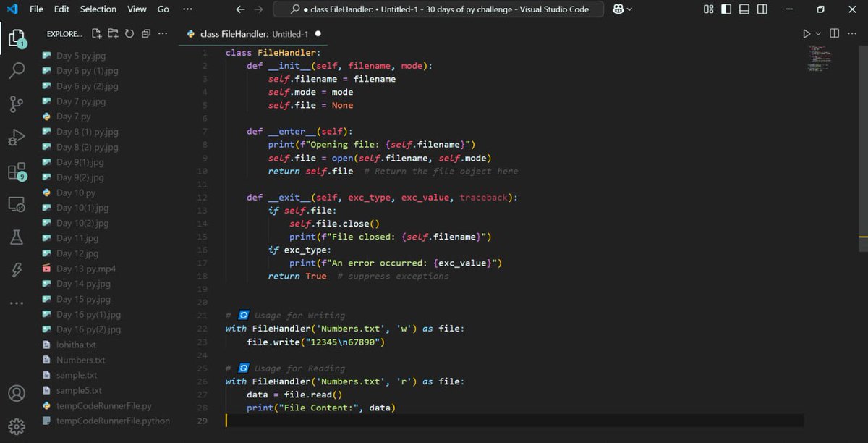Open the lightning bolt activity bar view
The width and height of the screenshot is (868, 443).
click(x=17, y=270)
